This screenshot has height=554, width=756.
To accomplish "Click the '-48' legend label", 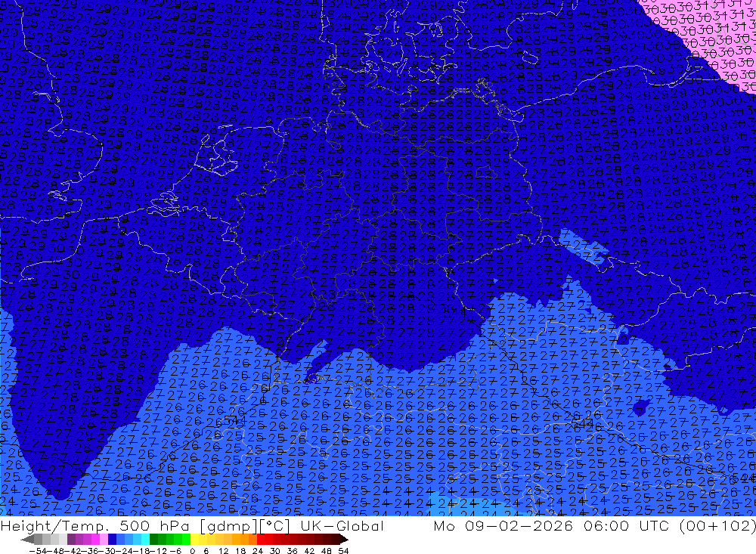I will [55, 551].
